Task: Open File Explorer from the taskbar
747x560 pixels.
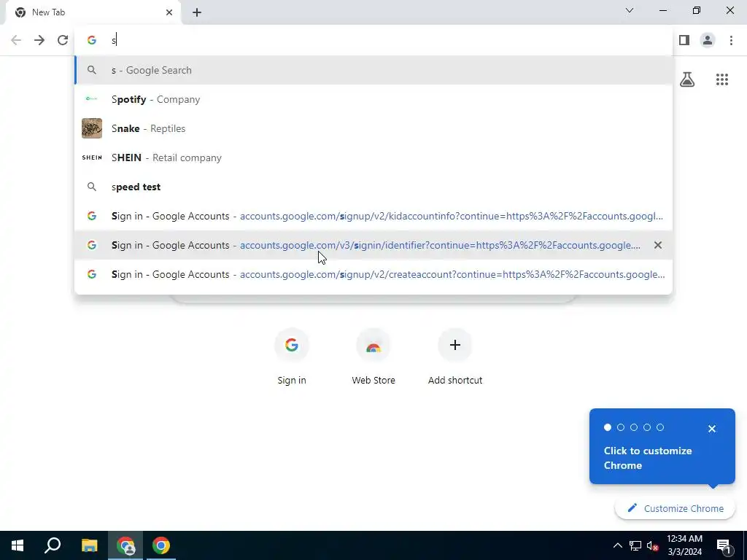Action: click(x=89, y=545)
